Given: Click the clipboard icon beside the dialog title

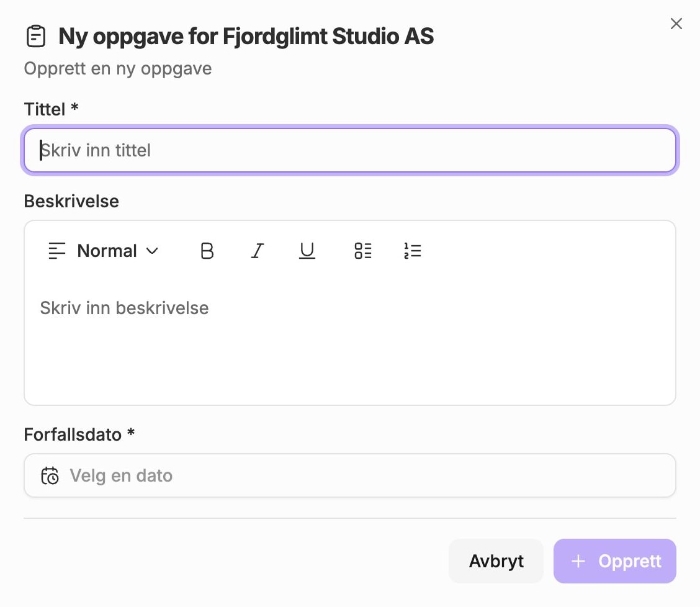Looking at the screenshot, I should coord(36,36).
